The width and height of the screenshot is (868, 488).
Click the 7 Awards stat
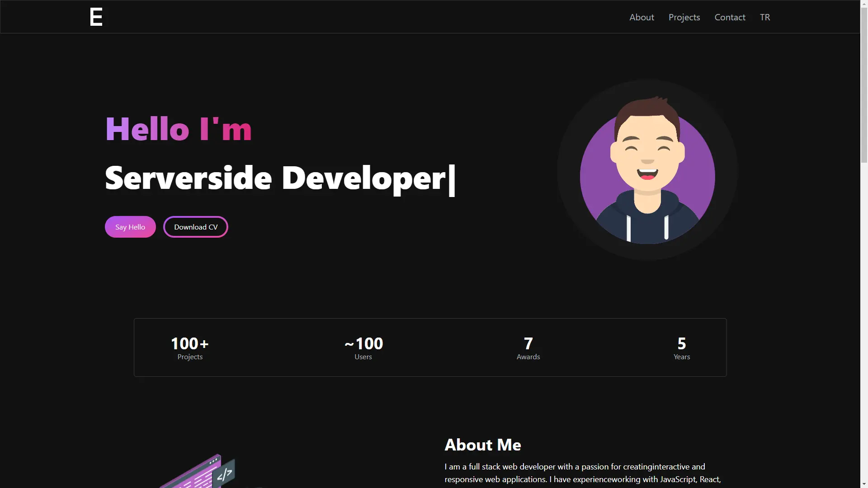pos(528,348)
